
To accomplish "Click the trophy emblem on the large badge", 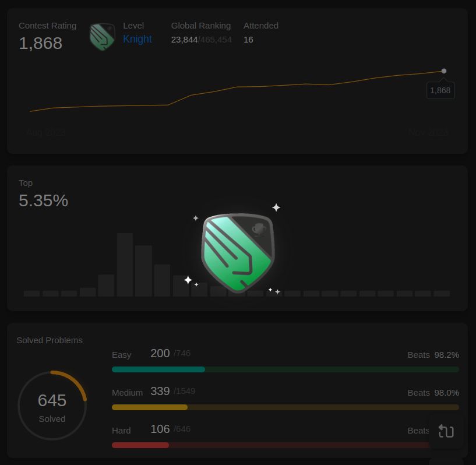I will click(259, 230).
